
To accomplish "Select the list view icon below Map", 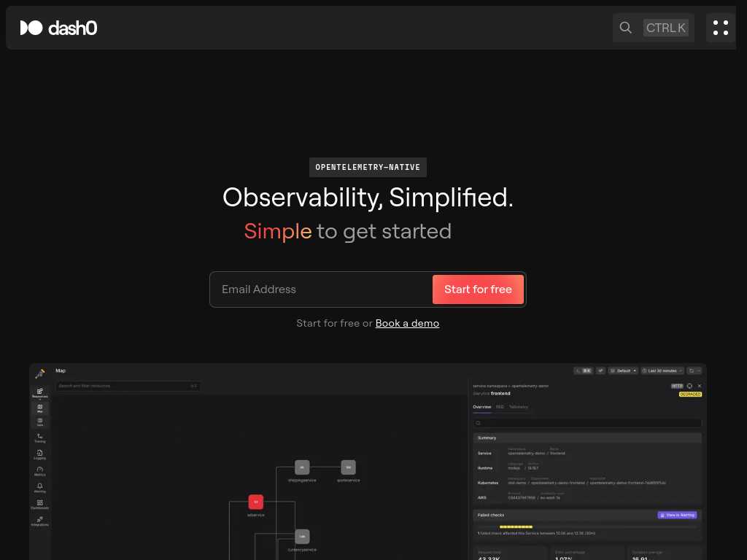I will pyautogui.click(x=40, y=422).
